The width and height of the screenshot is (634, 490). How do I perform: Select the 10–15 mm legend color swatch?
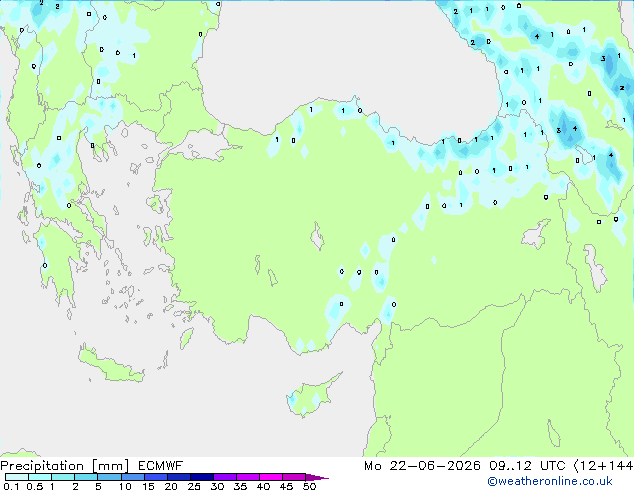click(x=133, y=477)
